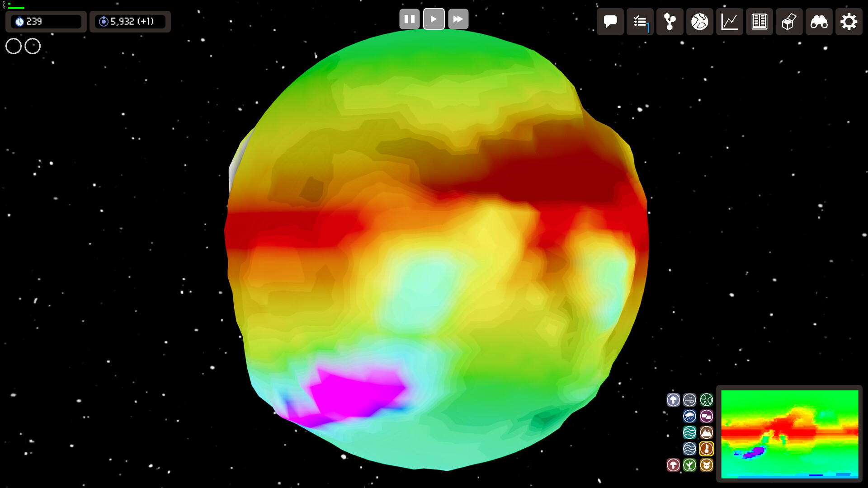Activate the binoculars search tool

click(819, 21)
